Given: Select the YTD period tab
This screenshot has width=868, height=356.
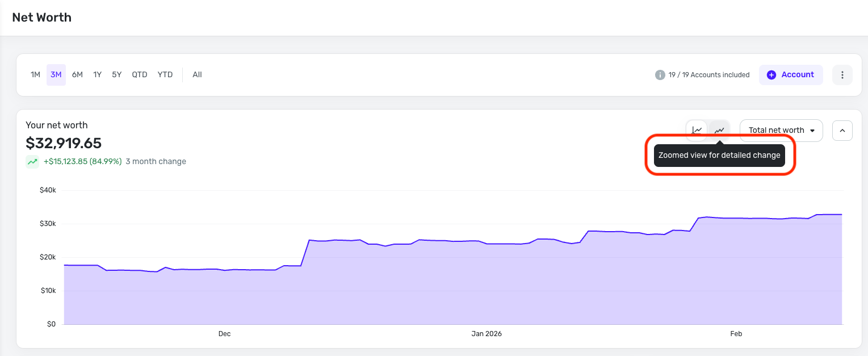Looking at the screenshot, I should pos(165,74).
